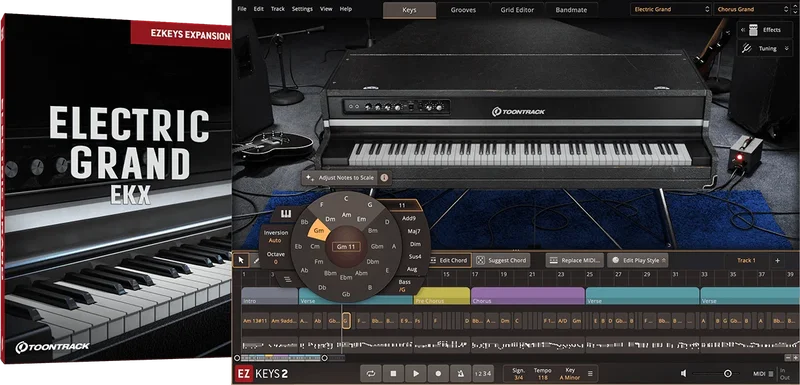Select Sus4 chord type
Screen dimensions: 800x385
(x=415, y=256)
